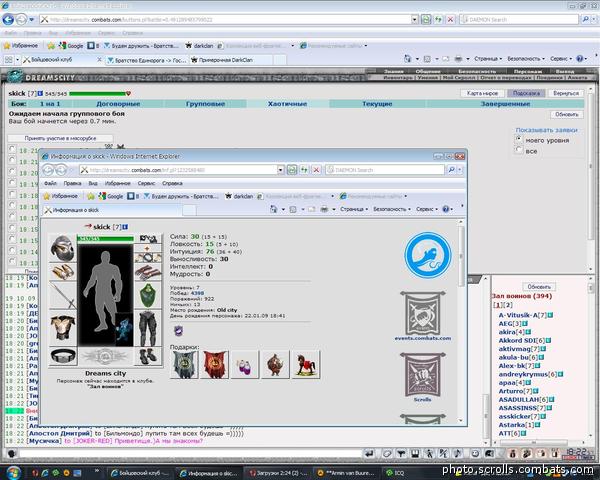Click the Обновить button under the battle tabs
The height and width of the screenshot is (480, 600).
567,114
